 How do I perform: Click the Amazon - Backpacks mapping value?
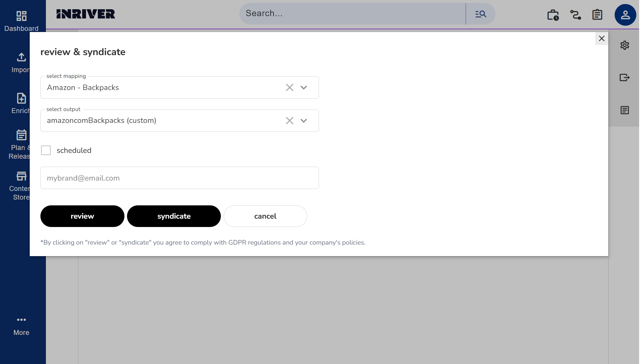pos(83,87)
